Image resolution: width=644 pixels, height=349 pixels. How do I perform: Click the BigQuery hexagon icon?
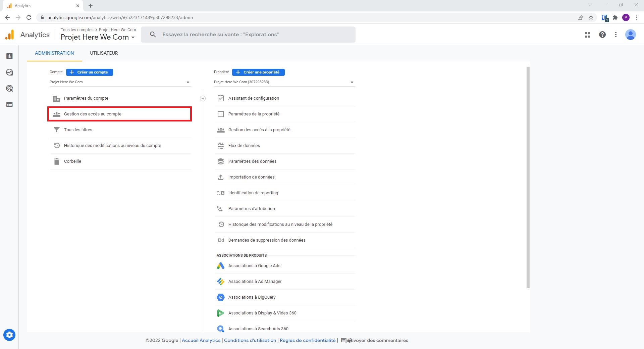(x=221, y=297)
